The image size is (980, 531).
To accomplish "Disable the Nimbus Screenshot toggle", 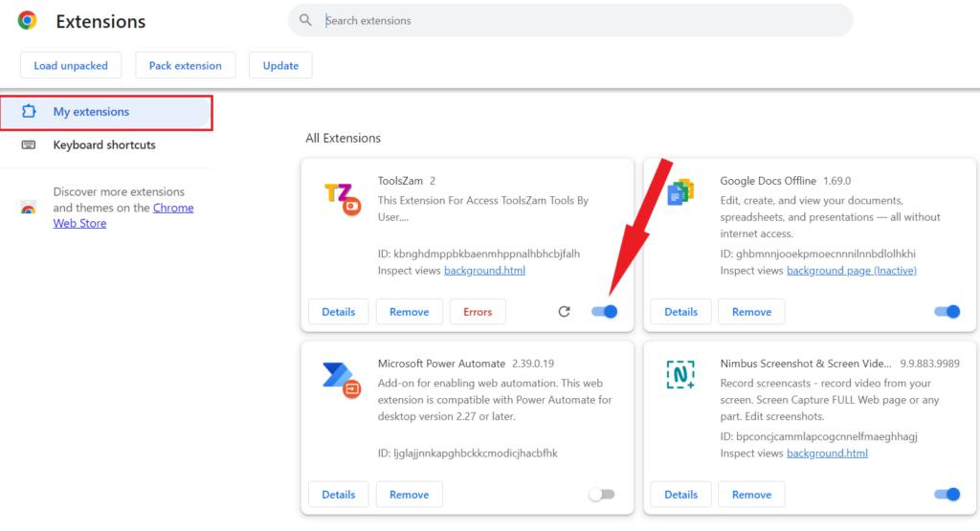I will [947, 494].
